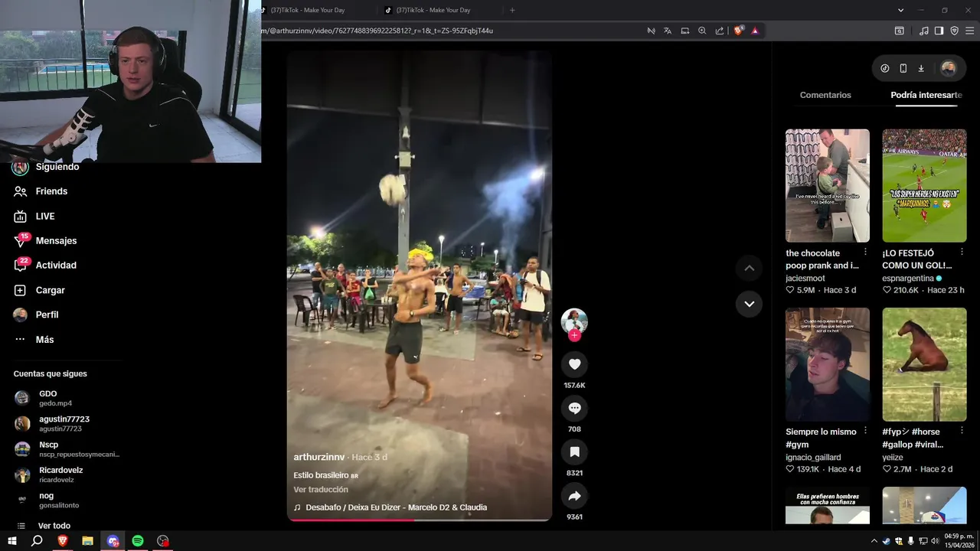The height and width of the screenshot is (551, 980).
Task: Open the browser tab list dropdown chevron
Action: pos(901,10)
